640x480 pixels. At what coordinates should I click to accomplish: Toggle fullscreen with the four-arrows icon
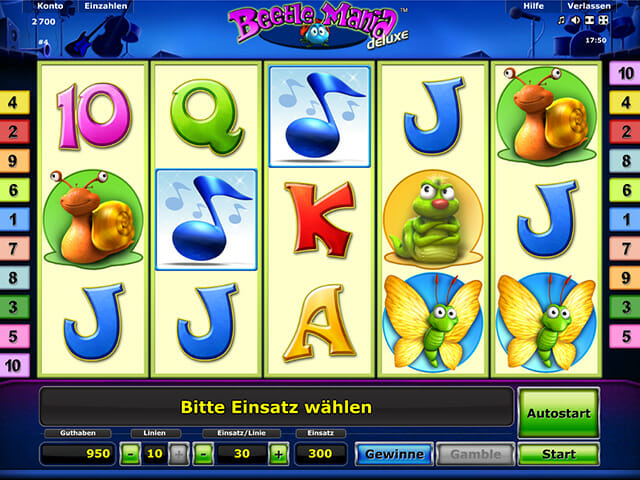pos(603,20)
